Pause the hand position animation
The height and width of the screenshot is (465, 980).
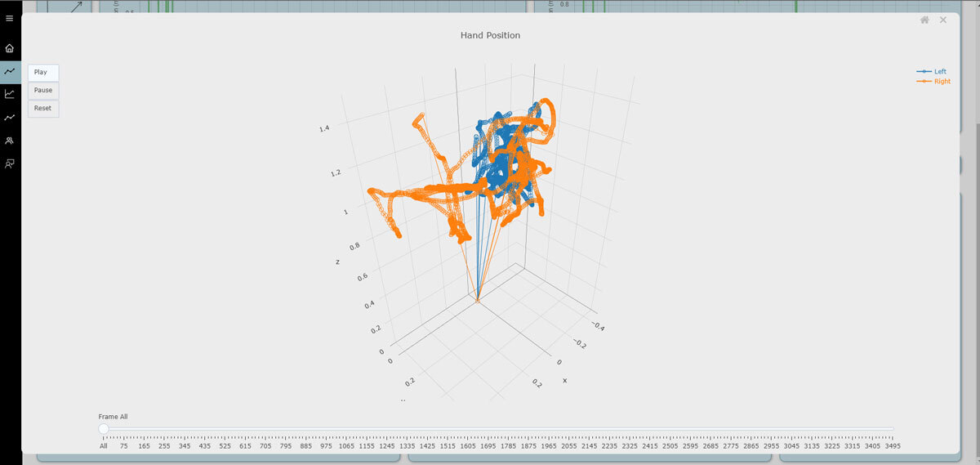(x=43, y=90)
